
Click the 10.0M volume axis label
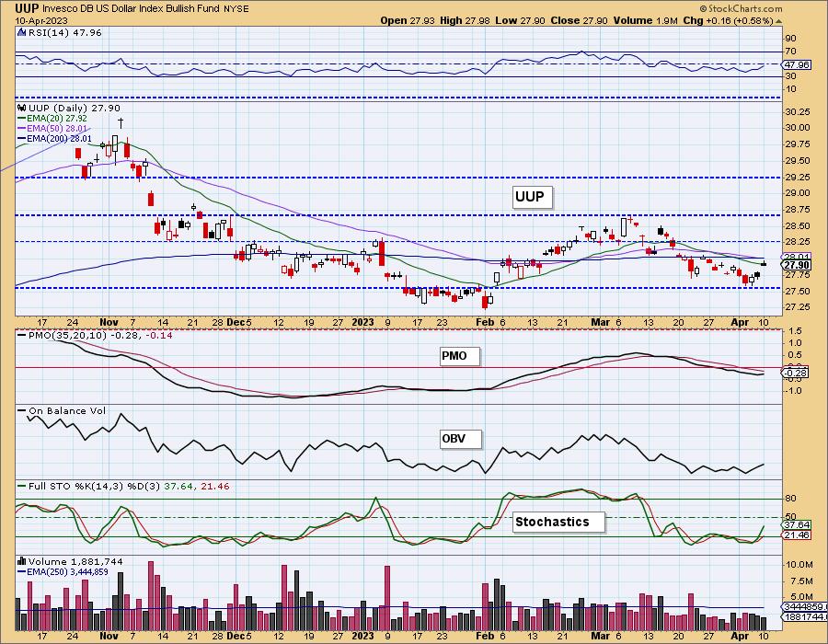799,565
